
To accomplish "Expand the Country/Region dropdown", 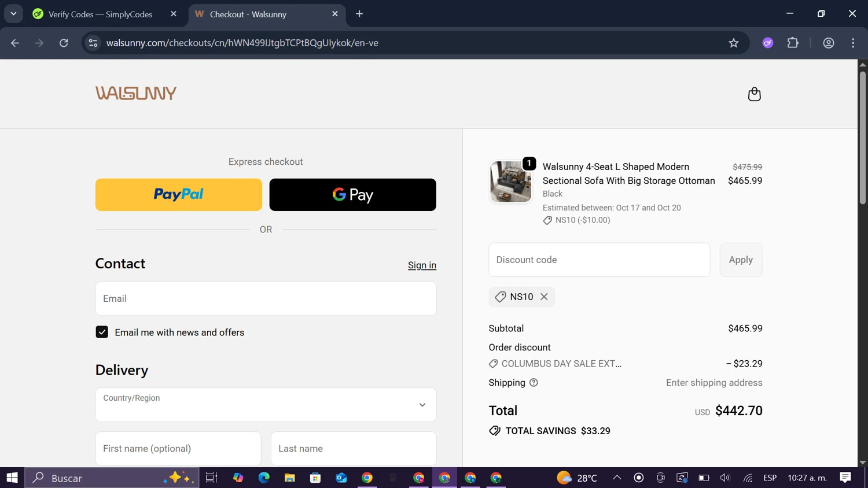I will pyautogui.click(x=266, y=405).
